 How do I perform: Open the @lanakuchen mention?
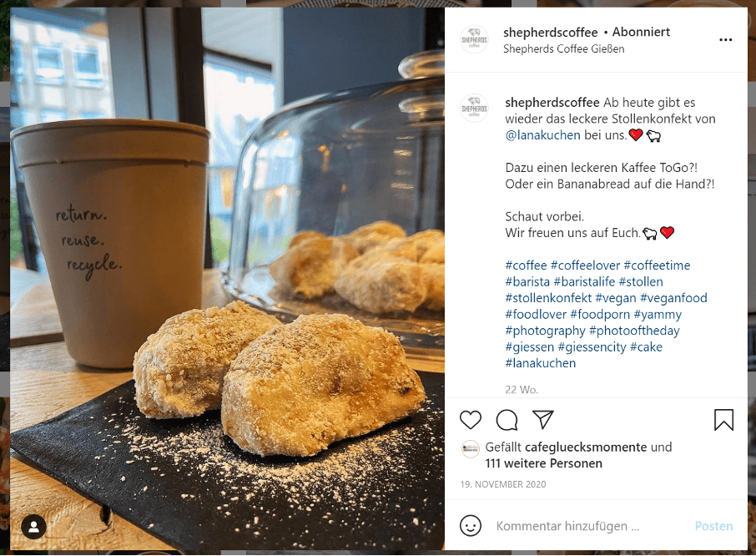click(x=542, y=135)
